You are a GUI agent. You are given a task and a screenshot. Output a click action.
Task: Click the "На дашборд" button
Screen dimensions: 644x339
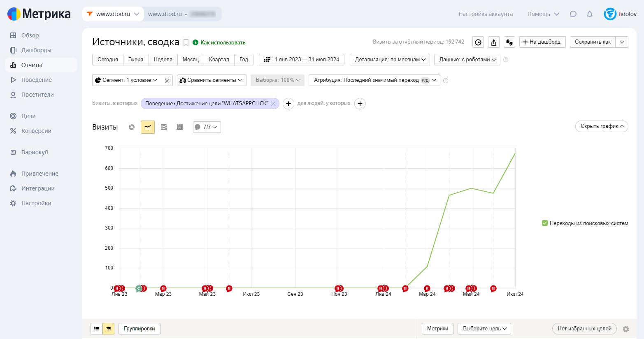point(542,42)
